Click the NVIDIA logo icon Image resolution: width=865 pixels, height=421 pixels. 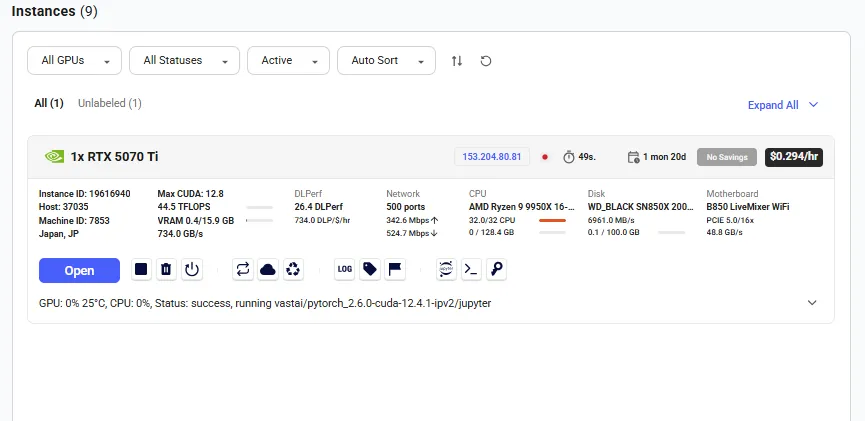click(x=54, y=157)
